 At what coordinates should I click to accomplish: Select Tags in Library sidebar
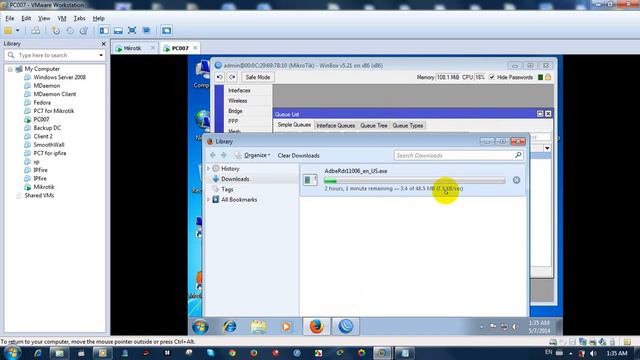[227, 189]
